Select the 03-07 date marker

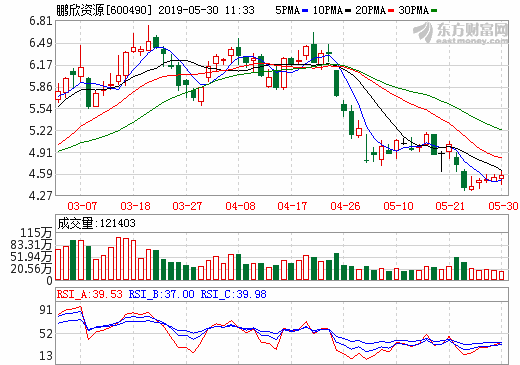[x=82, y=206]
